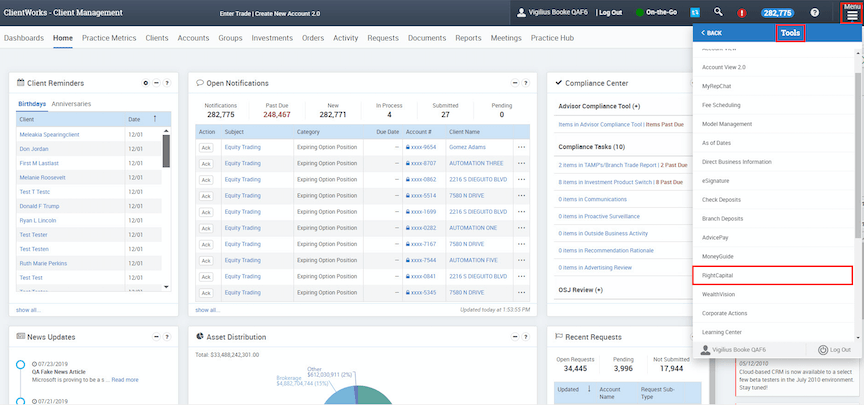This screenshot has width=864, height=405.
Task: Acknowledge the first Equity Trading notification
Action: [x=207, y=147]
